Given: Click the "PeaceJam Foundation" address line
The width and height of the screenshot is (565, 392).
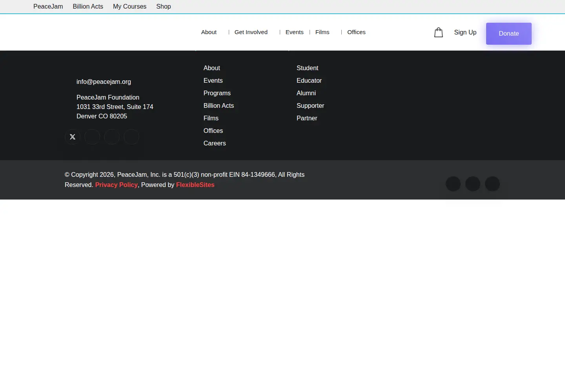Looking at the screenshot, I should (108, 98).
